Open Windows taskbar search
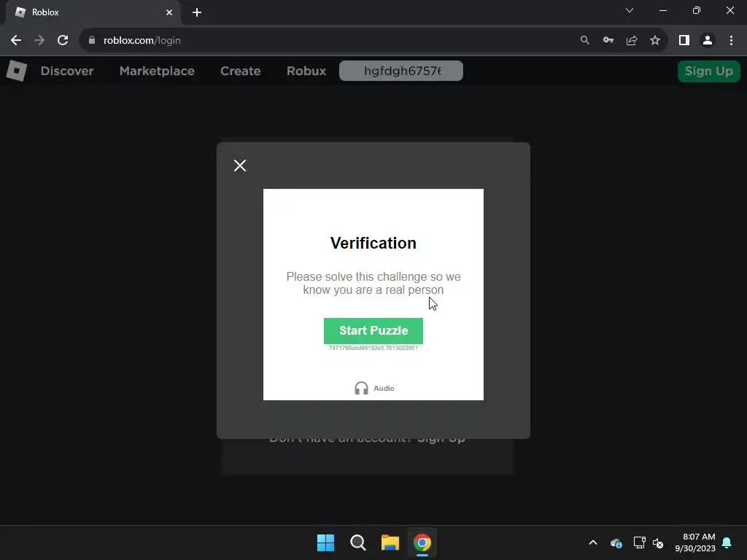Image resolution: width=747 pixels, height=560 pixels. pyautogui.click(x=357, y=542)
